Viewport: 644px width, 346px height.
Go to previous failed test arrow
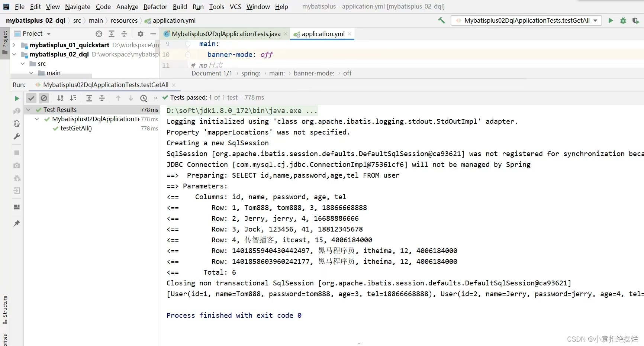pos(118,98)
